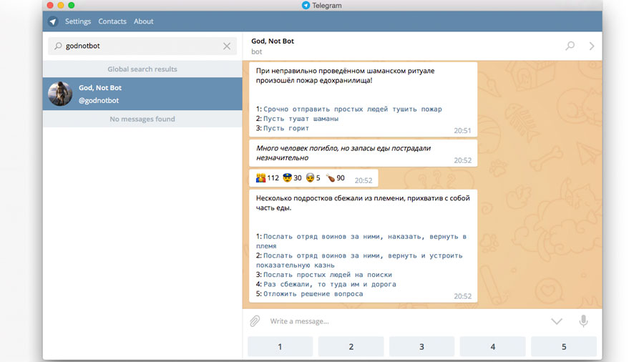Click the 'Global search results' header

click(142, 69)
